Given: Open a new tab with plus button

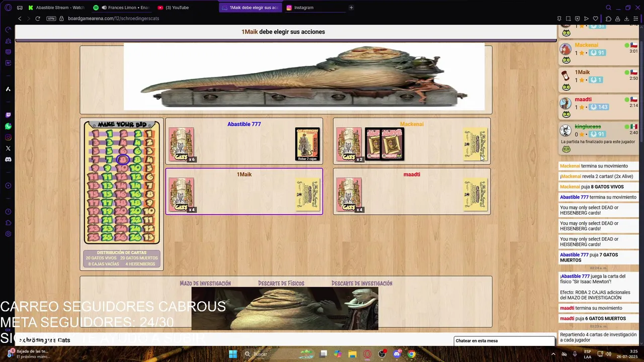Looking at the screenshot, I should (351, 8).
